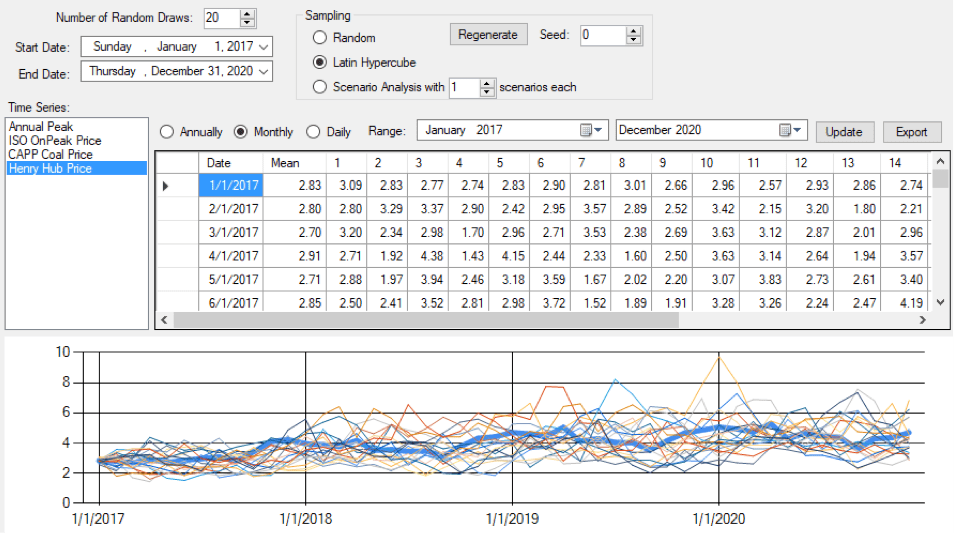Expand the Start Date dropdown
Image resolution: width=954 pixels, height=533 pixels.
263,46
